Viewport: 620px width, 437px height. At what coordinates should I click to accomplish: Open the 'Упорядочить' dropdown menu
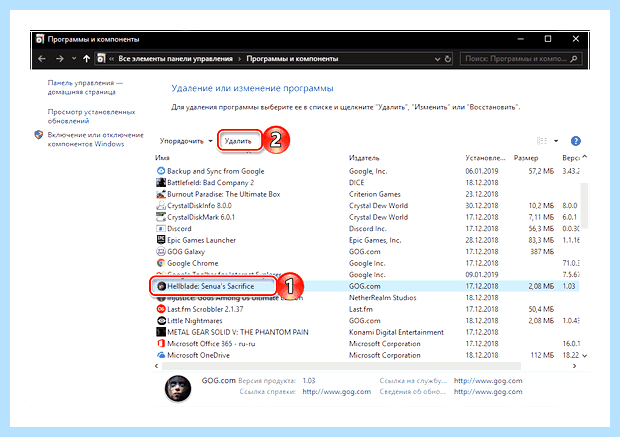click(186, 141)
